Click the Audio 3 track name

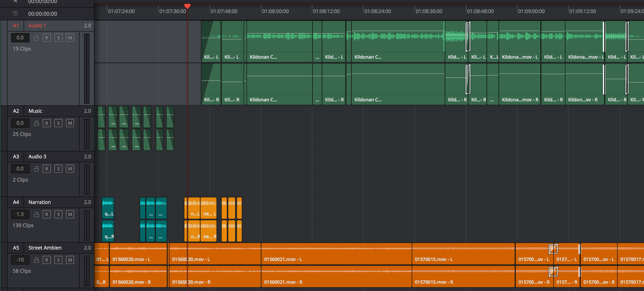point(37,157)
